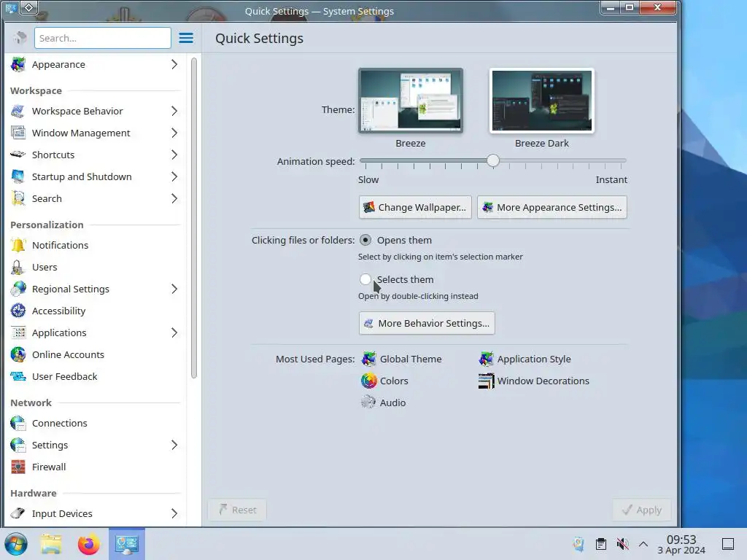Click the muted volume tray icon
Image resolution: width=747 pixels, height=560 pixels.
pyautogui.click(x=622, y=544)
